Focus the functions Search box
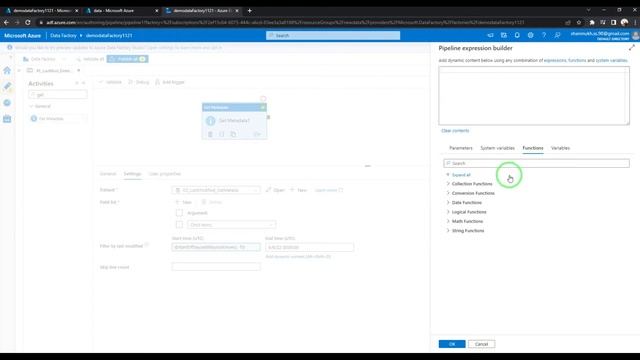 click(x=536, y=163)
